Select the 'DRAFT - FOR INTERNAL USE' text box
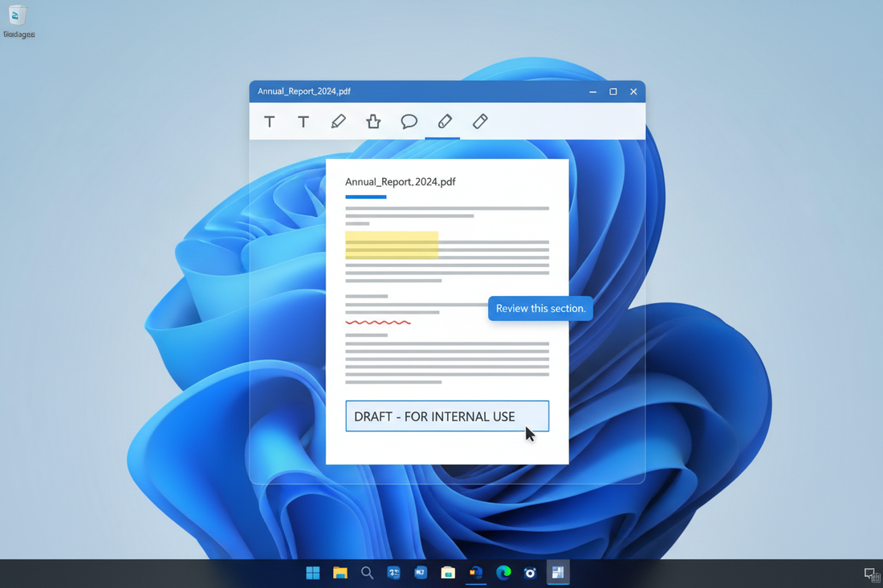Image resolution: width=883 pixels, height=588 pixels. click(446, 416)
